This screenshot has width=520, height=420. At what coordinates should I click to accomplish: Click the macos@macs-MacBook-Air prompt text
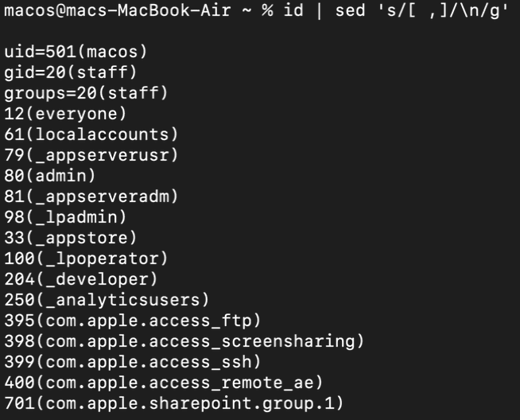click(118, 10)
